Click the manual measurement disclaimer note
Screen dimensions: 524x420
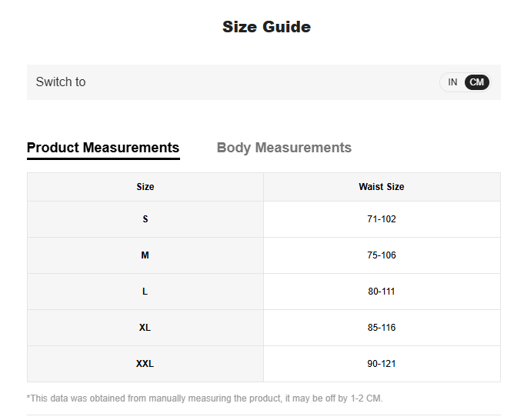pos(205,398)
